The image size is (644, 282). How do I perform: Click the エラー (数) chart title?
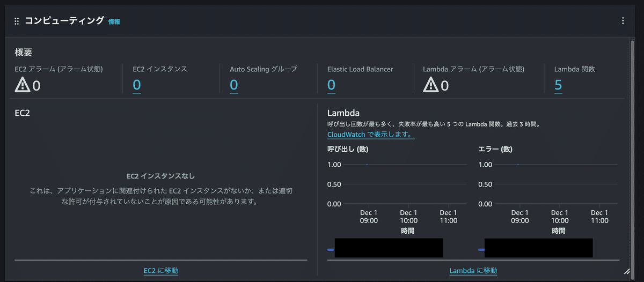coord(496,149)
